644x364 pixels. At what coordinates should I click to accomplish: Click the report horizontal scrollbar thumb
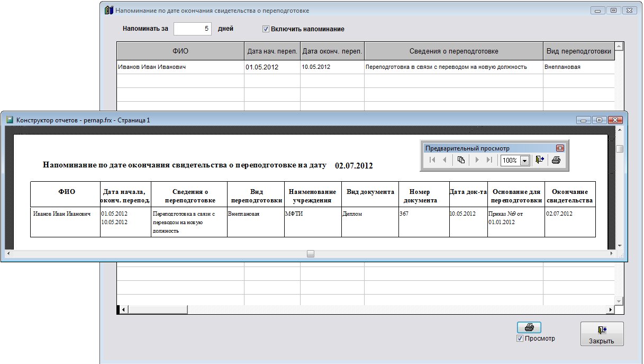(311, 254)
